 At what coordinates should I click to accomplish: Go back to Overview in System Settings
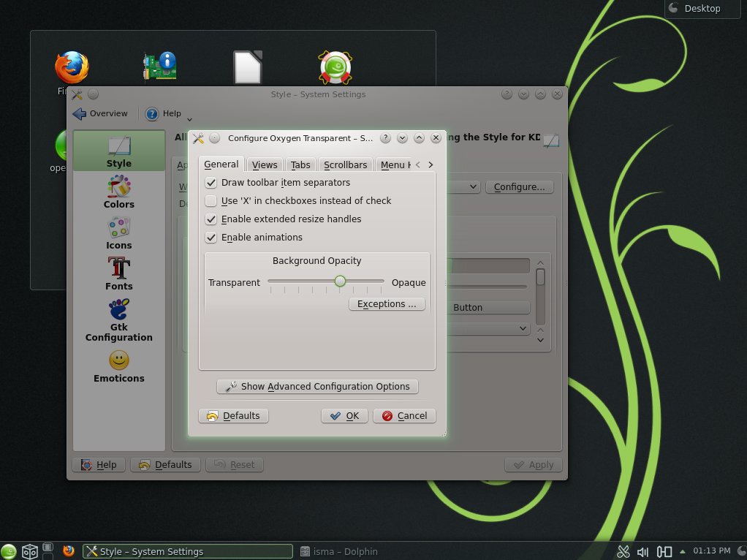(x=100, y=113)
